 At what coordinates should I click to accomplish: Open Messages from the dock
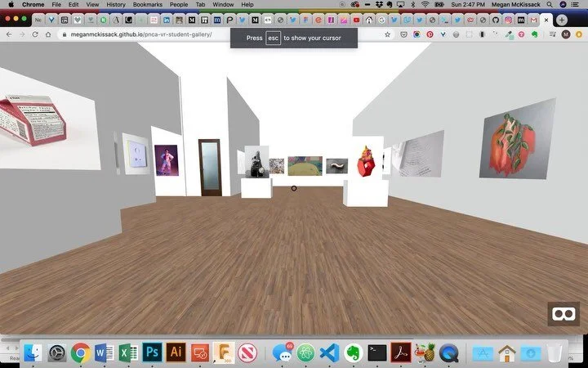[283, 352]
